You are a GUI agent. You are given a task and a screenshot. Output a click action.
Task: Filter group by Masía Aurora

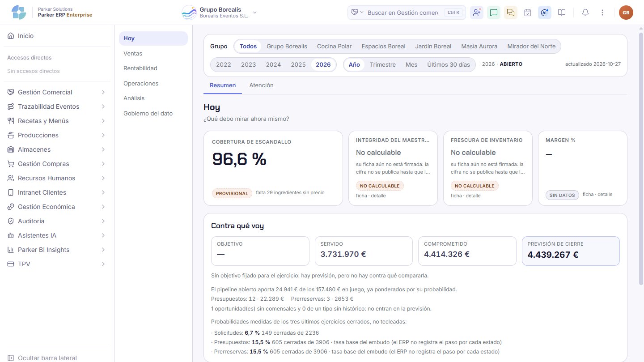pos(479,46)
